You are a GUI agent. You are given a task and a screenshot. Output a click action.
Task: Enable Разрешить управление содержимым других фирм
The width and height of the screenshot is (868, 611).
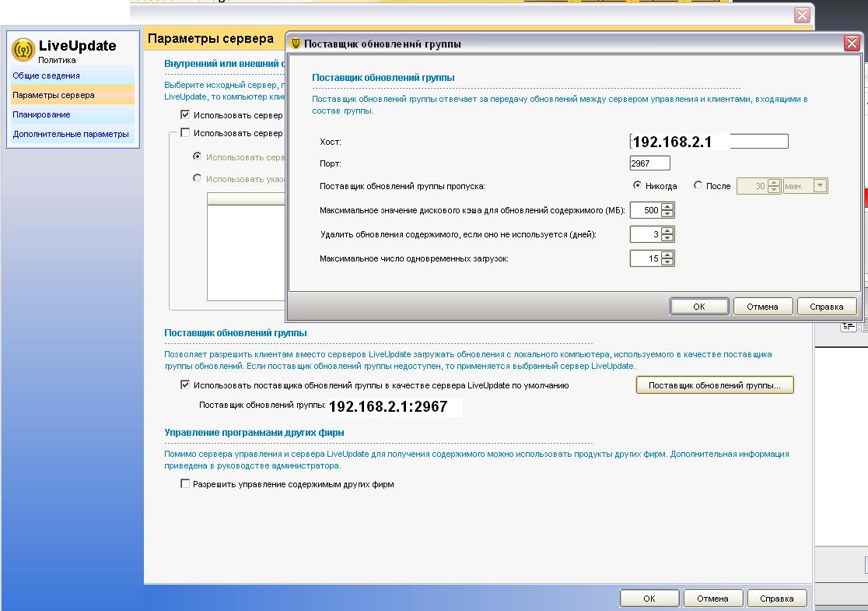click(185, 483)
